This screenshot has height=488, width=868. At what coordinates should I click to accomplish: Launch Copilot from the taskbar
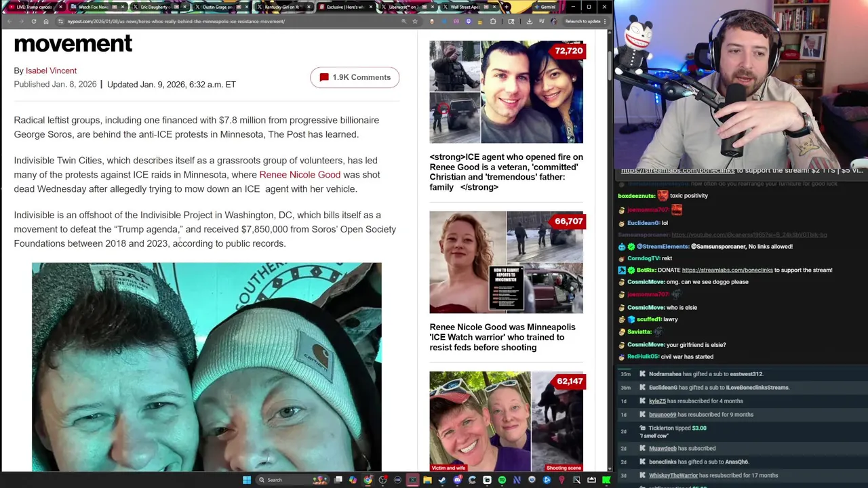[353, 480]
